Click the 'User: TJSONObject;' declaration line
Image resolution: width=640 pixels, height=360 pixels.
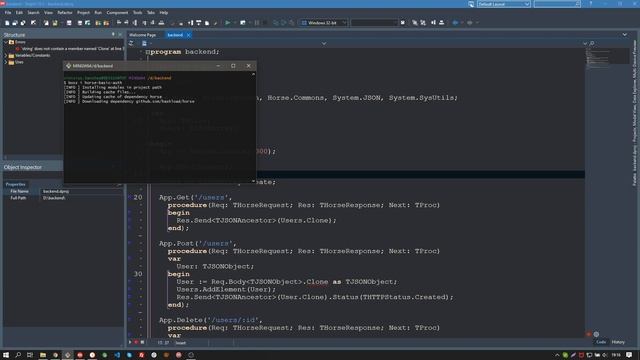point(215,267)
